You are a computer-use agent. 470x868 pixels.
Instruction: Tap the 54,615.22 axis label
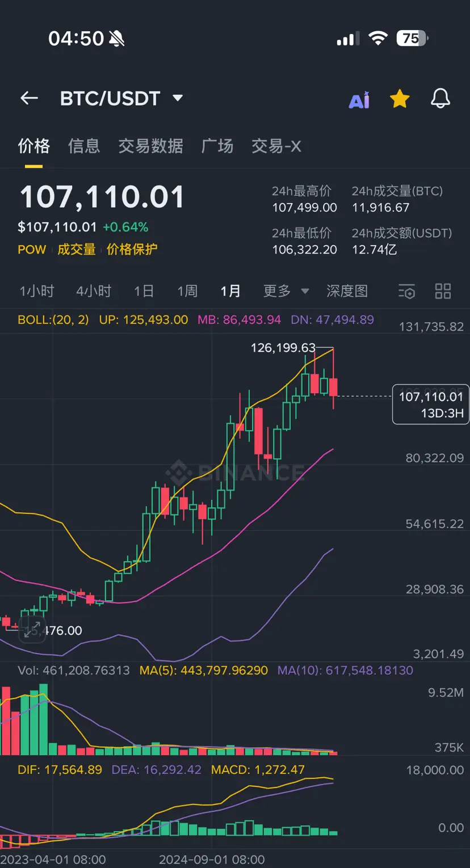tap(434, 524)
